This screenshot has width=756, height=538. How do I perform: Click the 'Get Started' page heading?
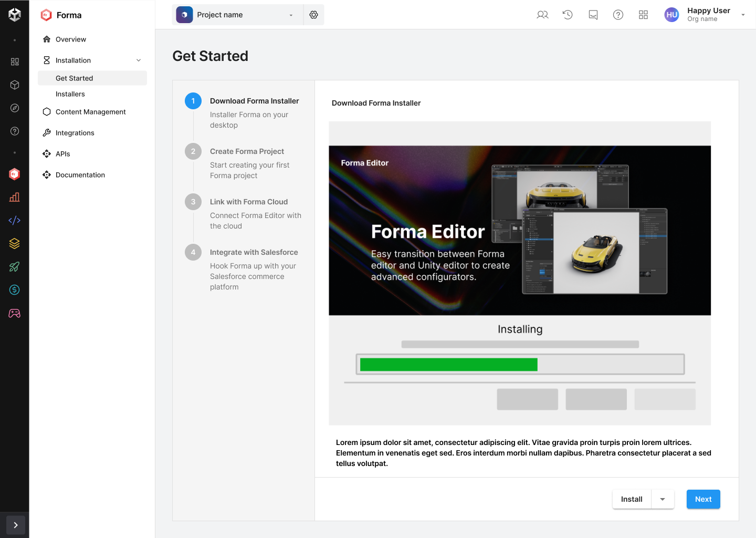(x=211, y=56)
